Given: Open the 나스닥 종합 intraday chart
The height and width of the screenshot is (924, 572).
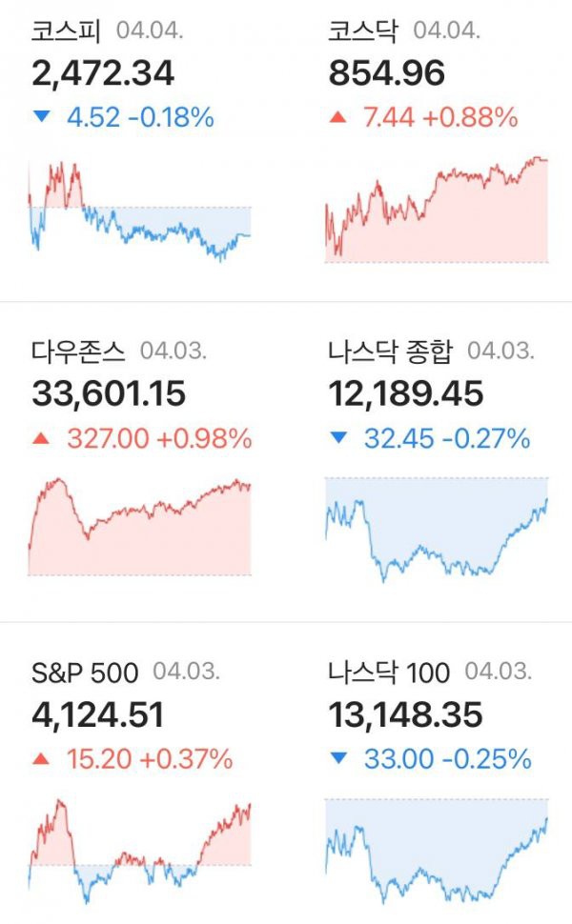Looking at the screenshot, I should (437, 530).
